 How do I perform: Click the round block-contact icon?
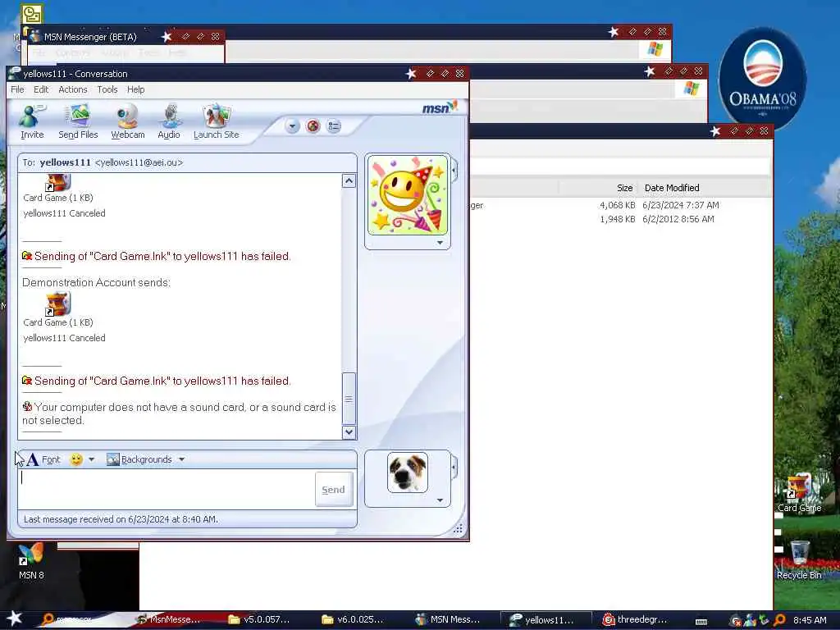point(313,126)
